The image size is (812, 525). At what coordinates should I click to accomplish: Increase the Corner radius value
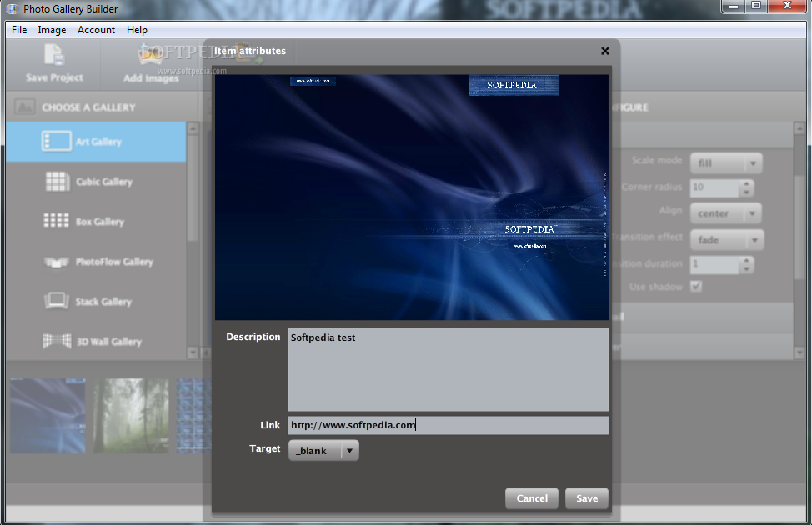[746, 183]
